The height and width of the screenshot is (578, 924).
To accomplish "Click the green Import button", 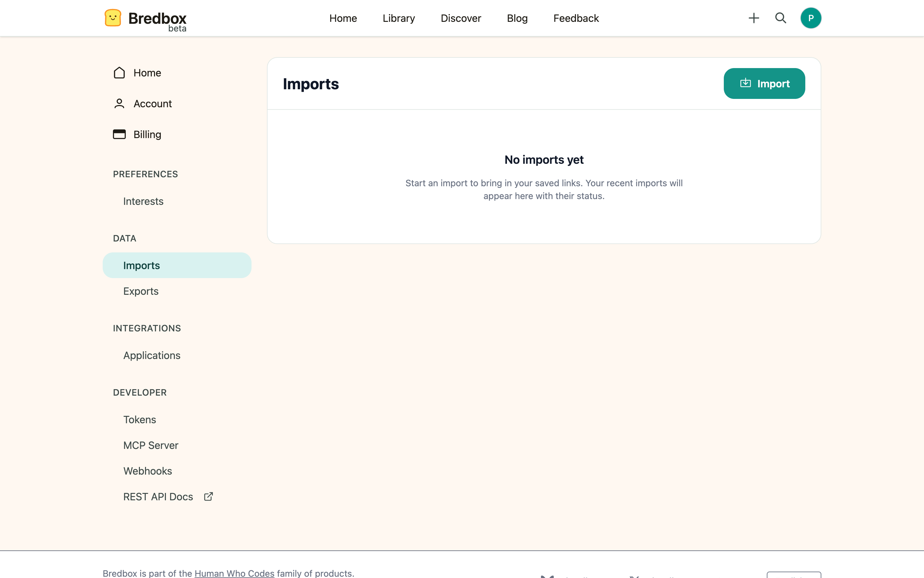I will 764,83.
